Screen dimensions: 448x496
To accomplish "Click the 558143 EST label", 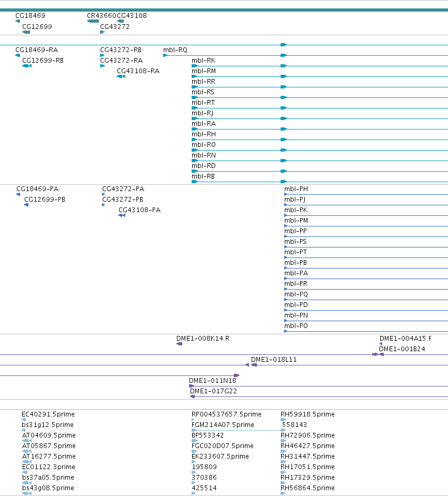I will pyautogui.click(x=295, y=425).
